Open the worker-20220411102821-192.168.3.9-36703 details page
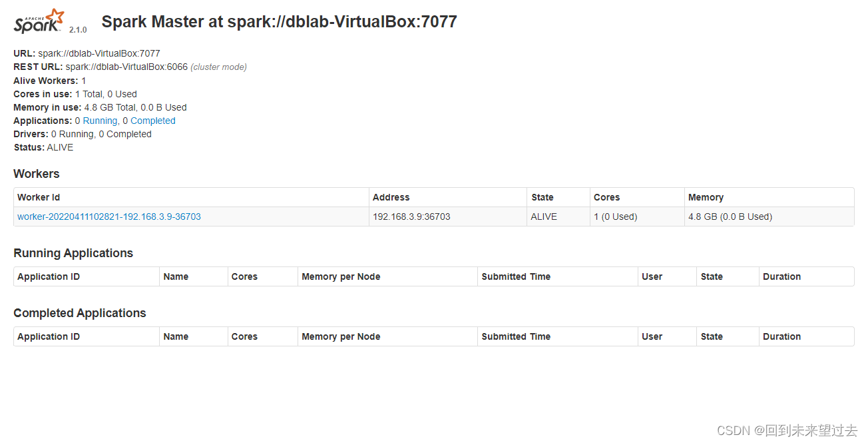Image resolution: width=868 pixels, height=443 pixels. (109, 216)
